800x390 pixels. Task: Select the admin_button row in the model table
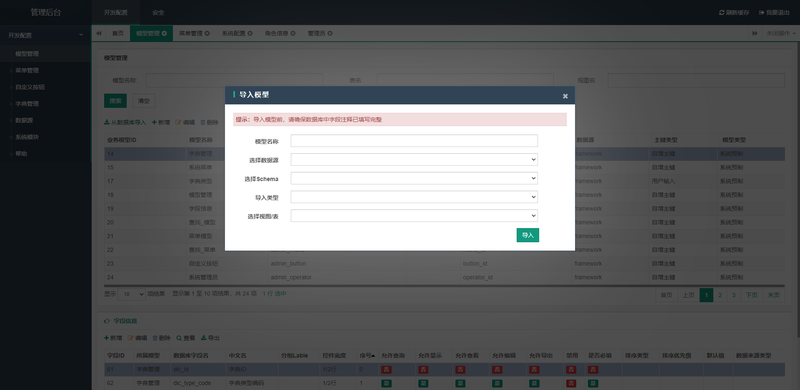pyautogui.click(x=444, y=263)
